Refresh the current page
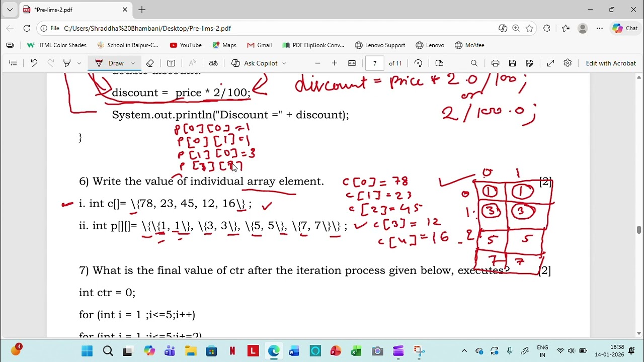This screenshot has height=362, width=644. 27,29
